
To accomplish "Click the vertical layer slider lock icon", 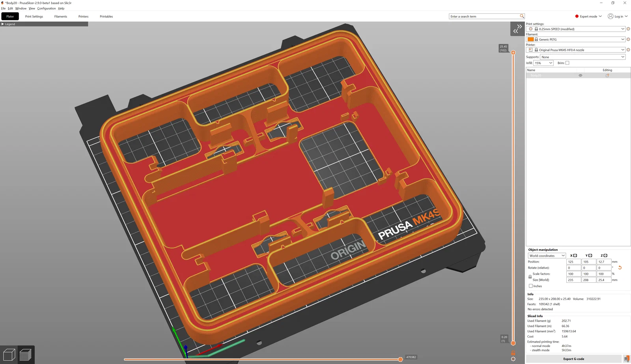I will click(513, 353).
